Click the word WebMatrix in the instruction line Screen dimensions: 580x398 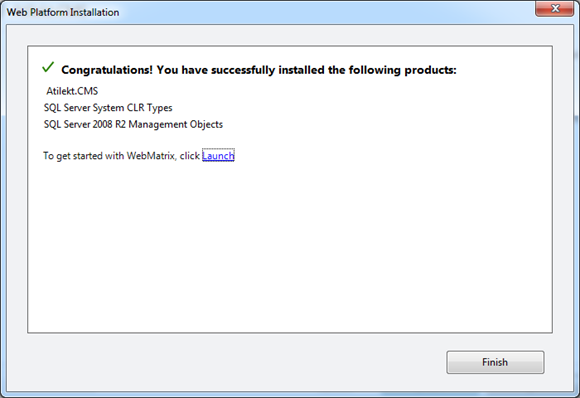(151, 156)
